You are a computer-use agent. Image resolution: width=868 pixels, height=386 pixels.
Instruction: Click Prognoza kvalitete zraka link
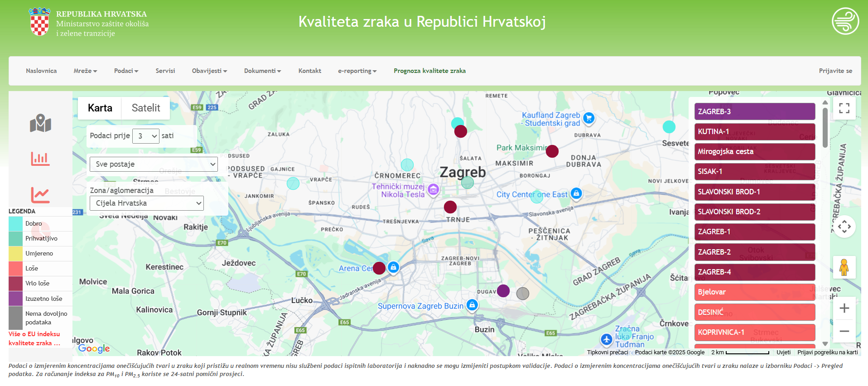pos(429,71)
